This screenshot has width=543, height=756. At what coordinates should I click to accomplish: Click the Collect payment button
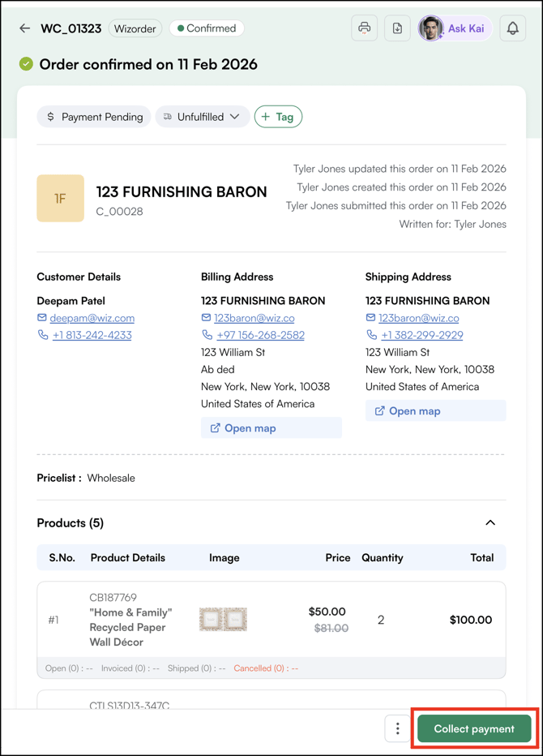click(x=474, y=728)
